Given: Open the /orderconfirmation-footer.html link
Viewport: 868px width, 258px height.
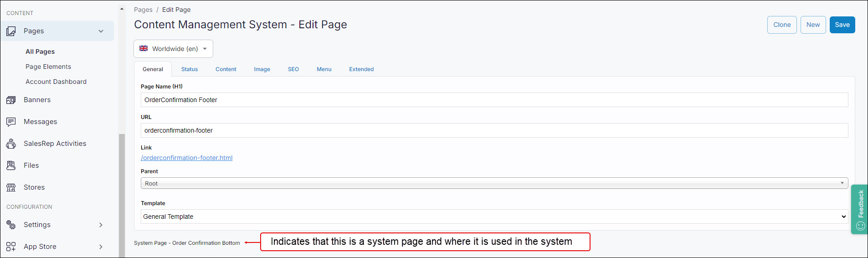Looking at the screenshot, I should 186,158.
